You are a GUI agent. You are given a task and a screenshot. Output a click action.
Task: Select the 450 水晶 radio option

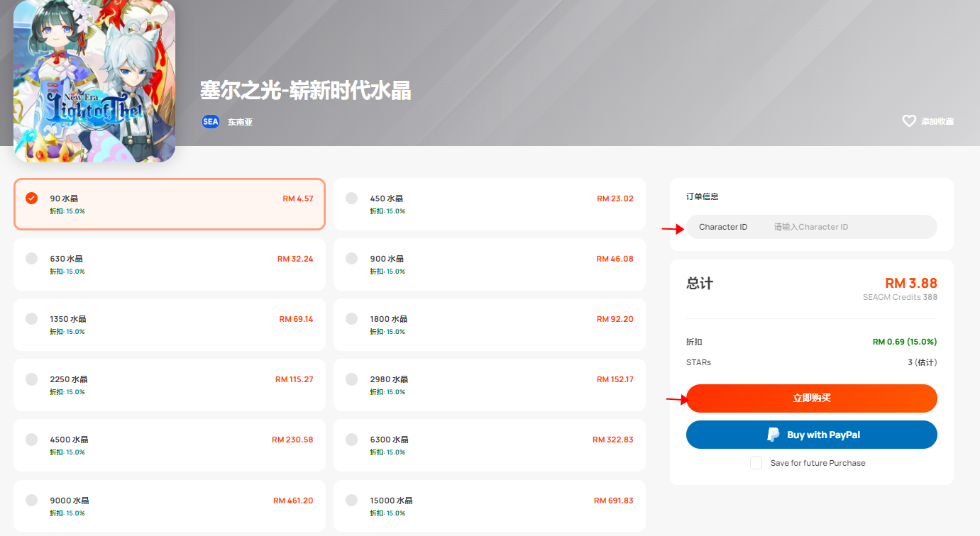[x=351, y=198]
